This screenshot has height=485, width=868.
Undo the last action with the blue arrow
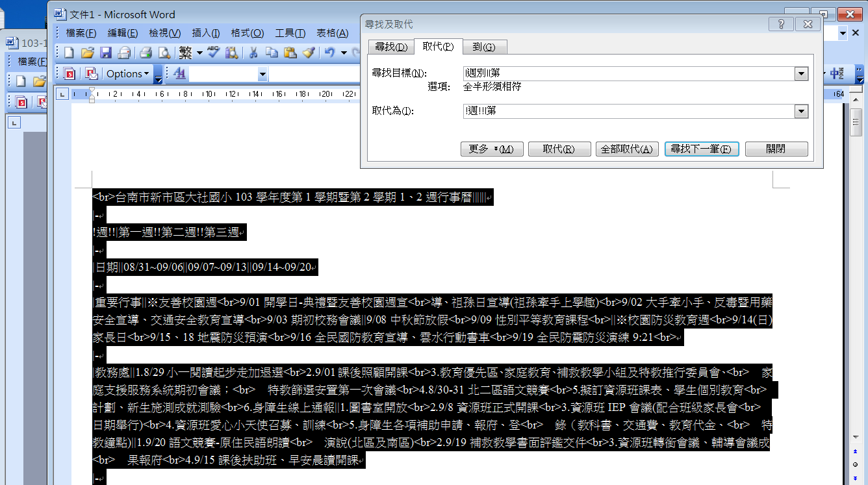330,53
